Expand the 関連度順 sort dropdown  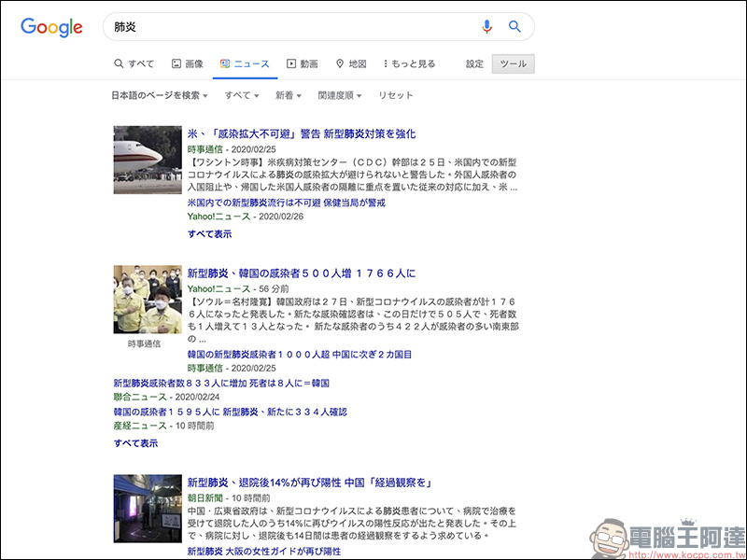pyautogui.click(x=340, y=95)
